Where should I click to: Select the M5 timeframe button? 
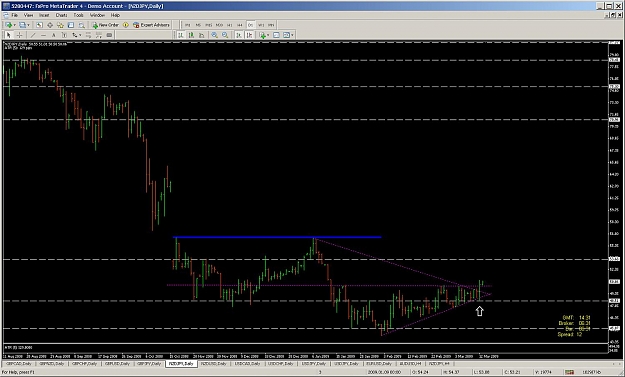click(198, 25)
